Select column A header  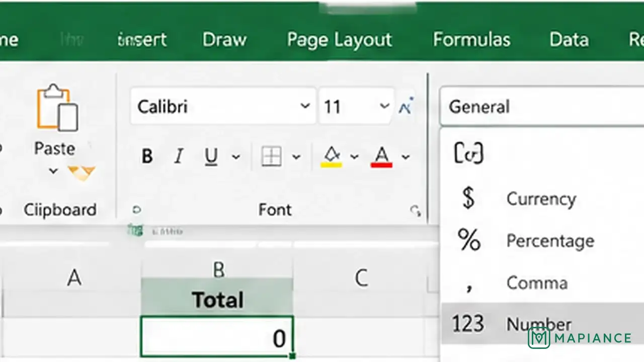pos(74,277)
